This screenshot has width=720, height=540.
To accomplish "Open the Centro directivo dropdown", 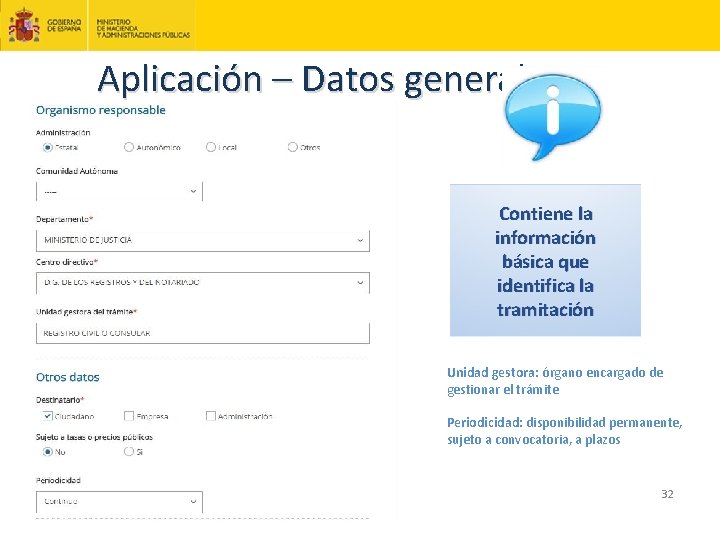I will [x=203, y=283].
